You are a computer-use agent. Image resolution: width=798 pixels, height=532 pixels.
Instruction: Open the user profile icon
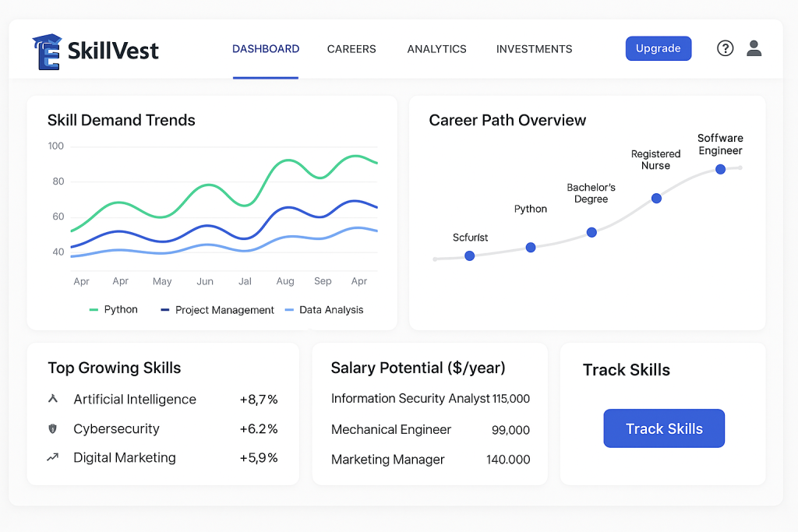[754, 48]
